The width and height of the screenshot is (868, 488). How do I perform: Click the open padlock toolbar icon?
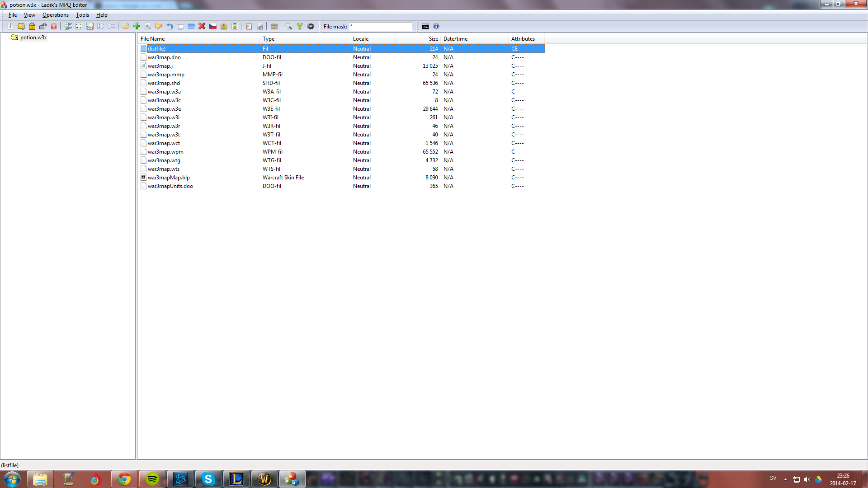coord(43,26)
